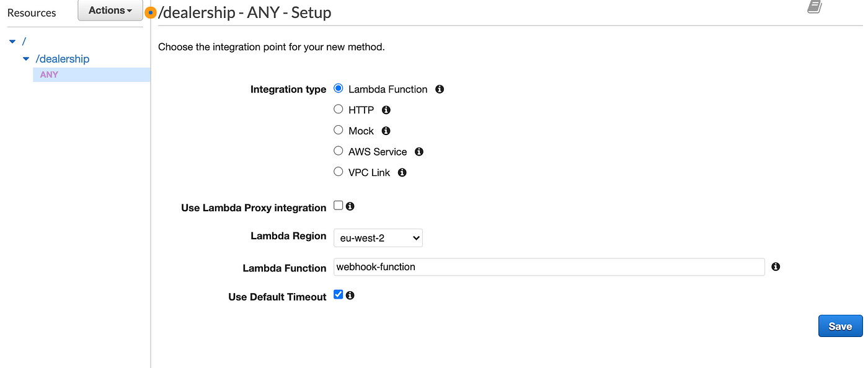Open the Lambda Region dropdown showing eu-west-2
This screenshot has width=868, height=368.
click(378, 238)
